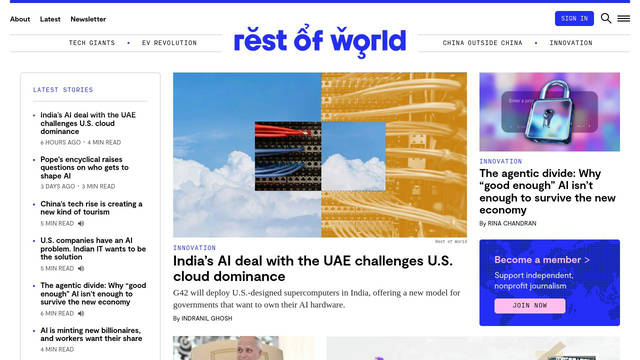
Task: Open the padlock article image
Action: (549, 112)
